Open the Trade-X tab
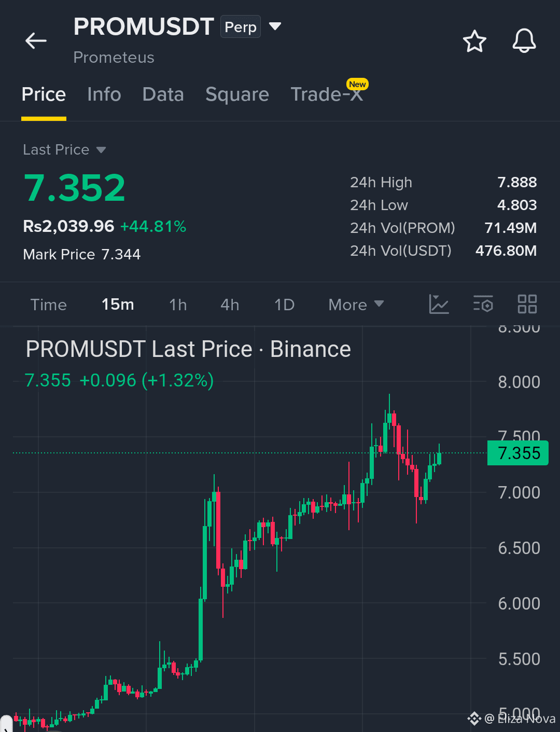 click(327, 94)
